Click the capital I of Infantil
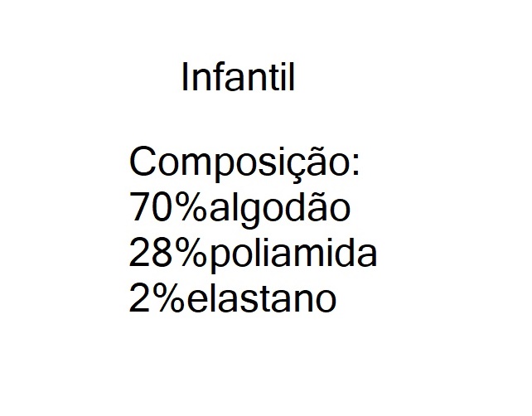 185,80
